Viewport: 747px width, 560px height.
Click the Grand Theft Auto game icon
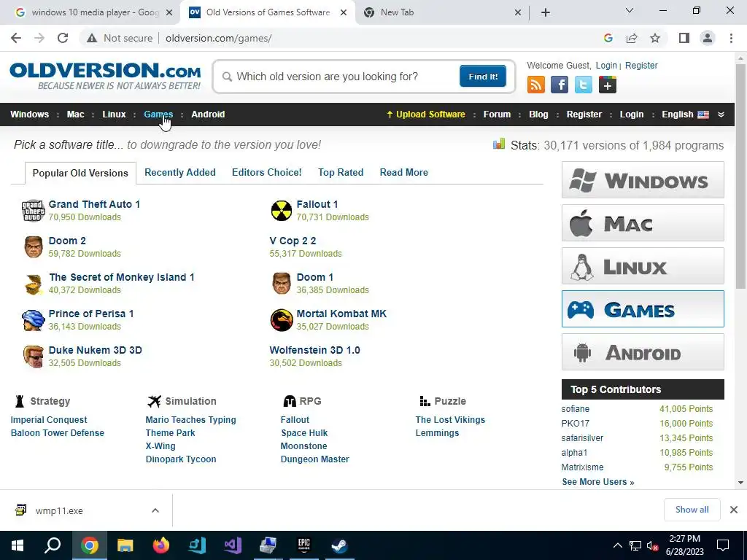click(33, 211)
